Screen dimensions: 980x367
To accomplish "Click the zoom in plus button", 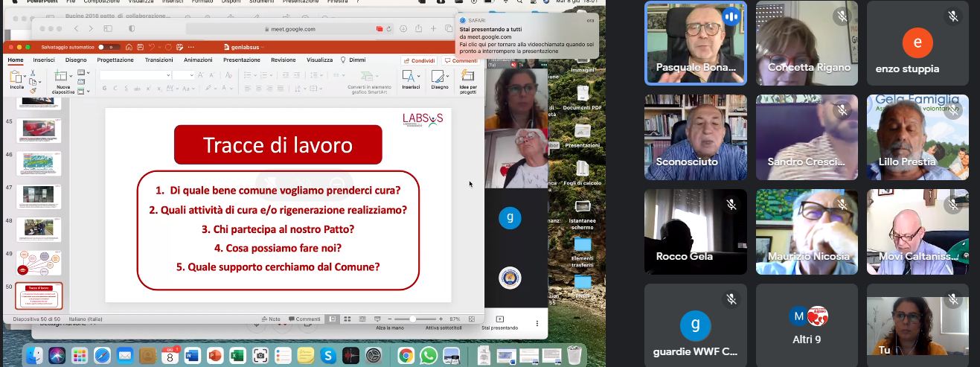I will click(x=441, y=319).
